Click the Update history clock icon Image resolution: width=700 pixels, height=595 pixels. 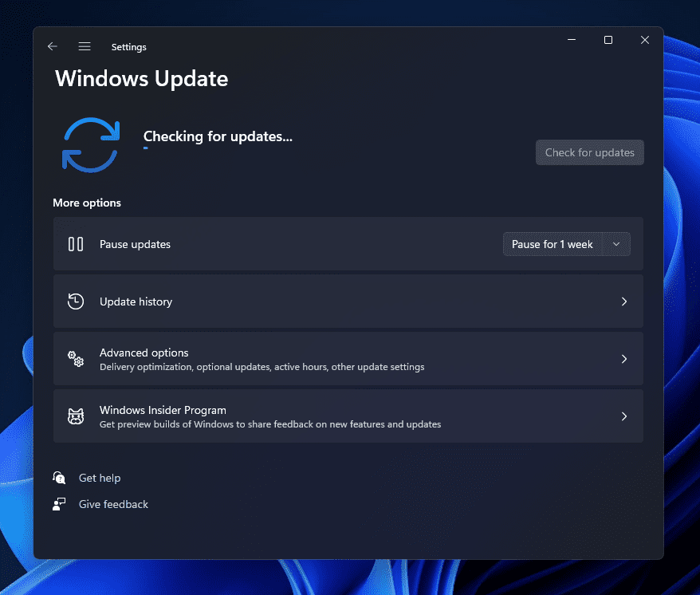[76, 301]
